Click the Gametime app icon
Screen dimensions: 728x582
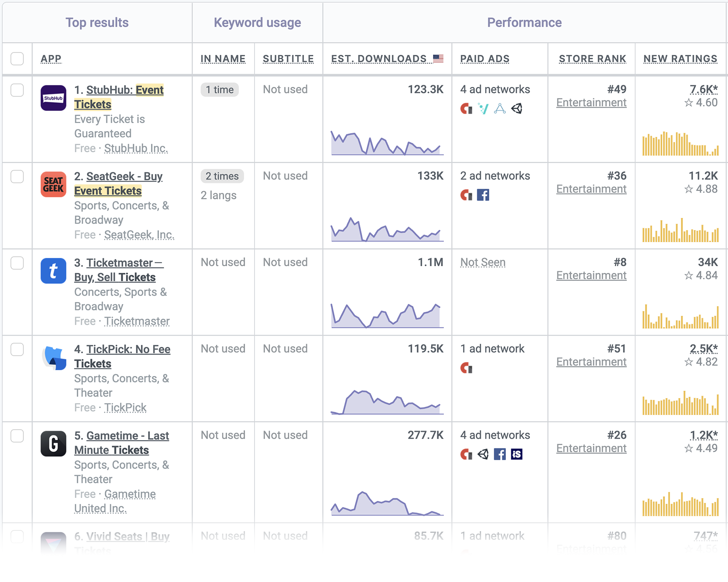pyautogui.click(x=53, y=443)
